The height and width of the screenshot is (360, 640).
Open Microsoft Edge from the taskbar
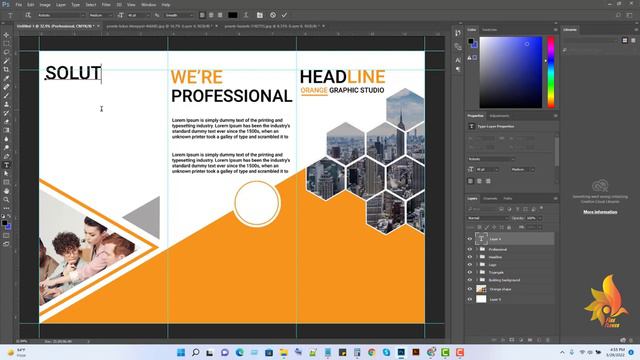[240, 352]
